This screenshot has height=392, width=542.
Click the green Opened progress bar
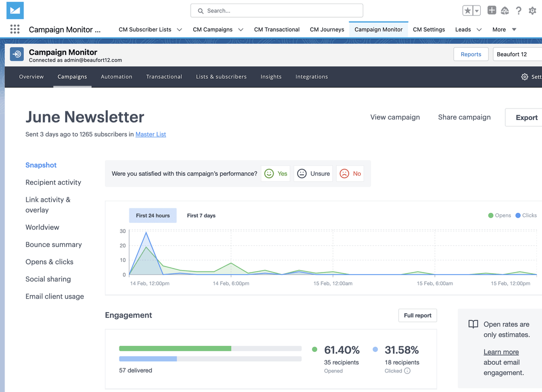tap(175, 348)
